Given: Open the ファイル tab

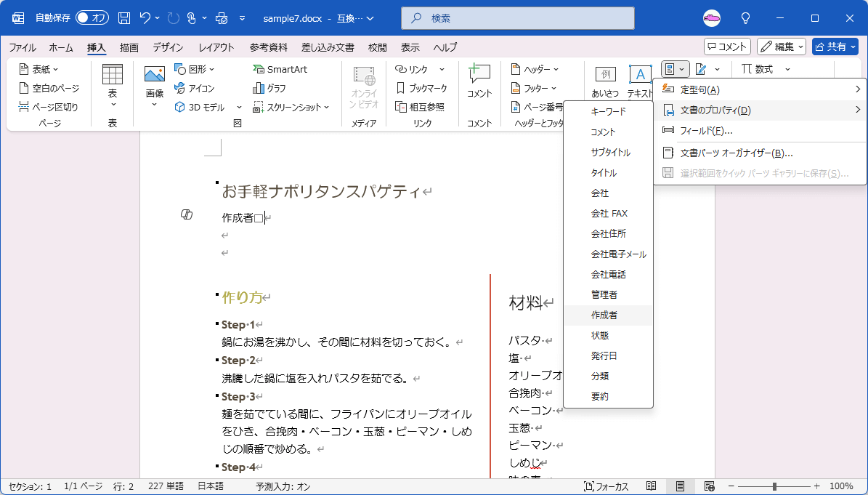Looking at the screenshot, I should click(x=22, y=48).
